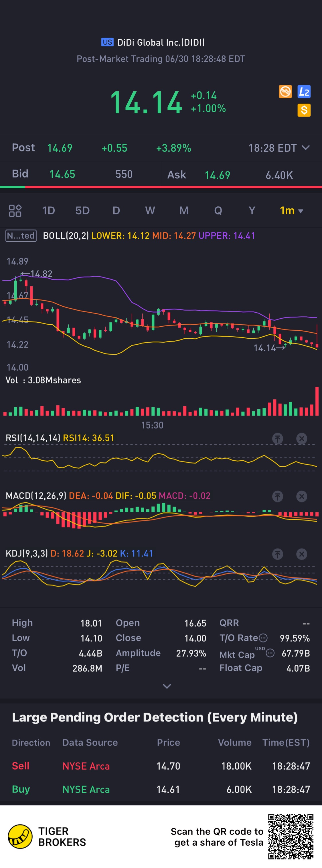Tap the Vol 3.08Mshares label

pyautogui.click(x=43, y=380)
